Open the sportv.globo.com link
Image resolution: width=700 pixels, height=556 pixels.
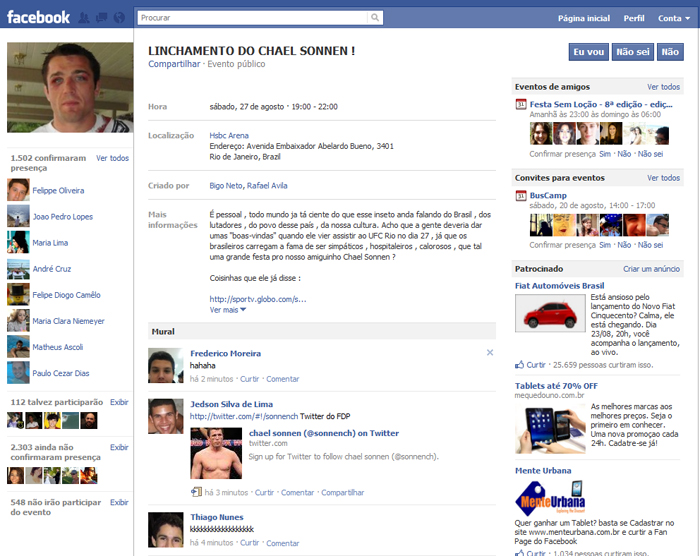[x=258, y=299]
